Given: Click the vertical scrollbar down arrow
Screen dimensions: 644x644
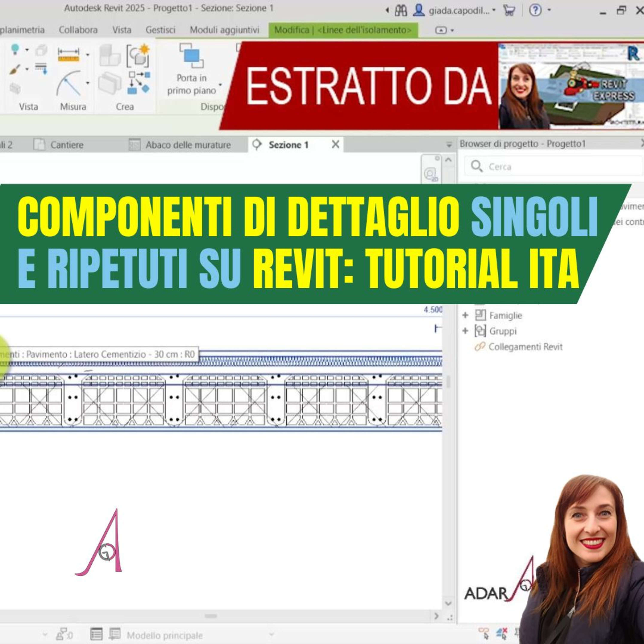Looking at the screenshot, I should (x=448, y=603).
